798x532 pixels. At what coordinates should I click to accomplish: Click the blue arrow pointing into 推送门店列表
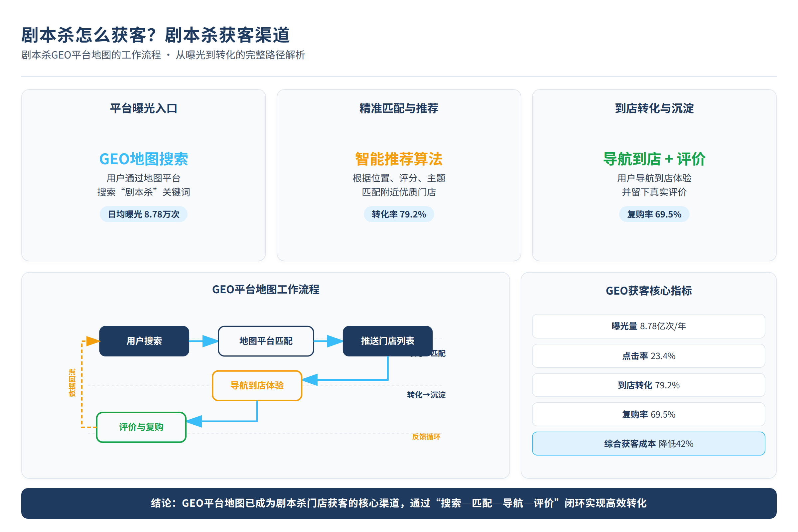point(329,341)
